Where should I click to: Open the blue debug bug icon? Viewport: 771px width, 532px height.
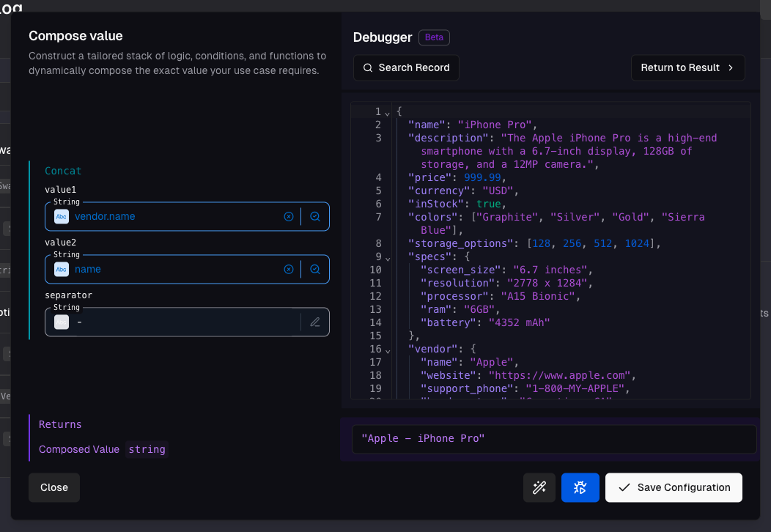[580, 487]
